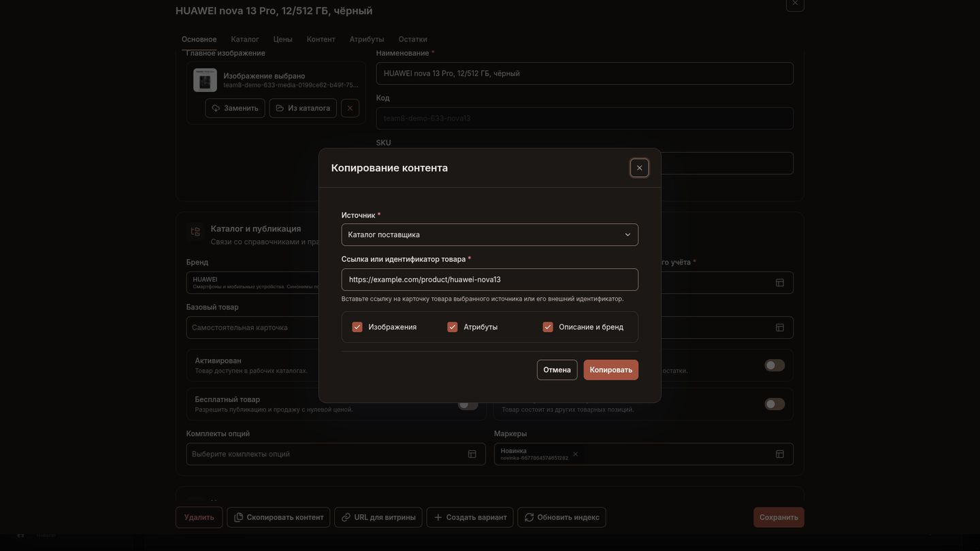This screenshot has width=980, height=551.
Task: Uncheck the Изображения checkbox
Action: click(x=357, y=327)
